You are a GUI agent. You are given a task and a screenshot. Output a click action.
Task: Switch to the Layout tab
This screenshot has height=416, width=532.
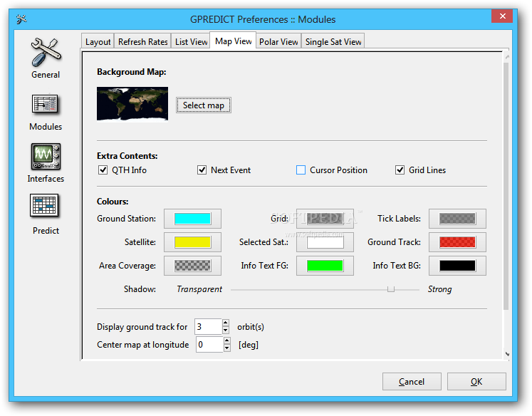click(98, 42)
